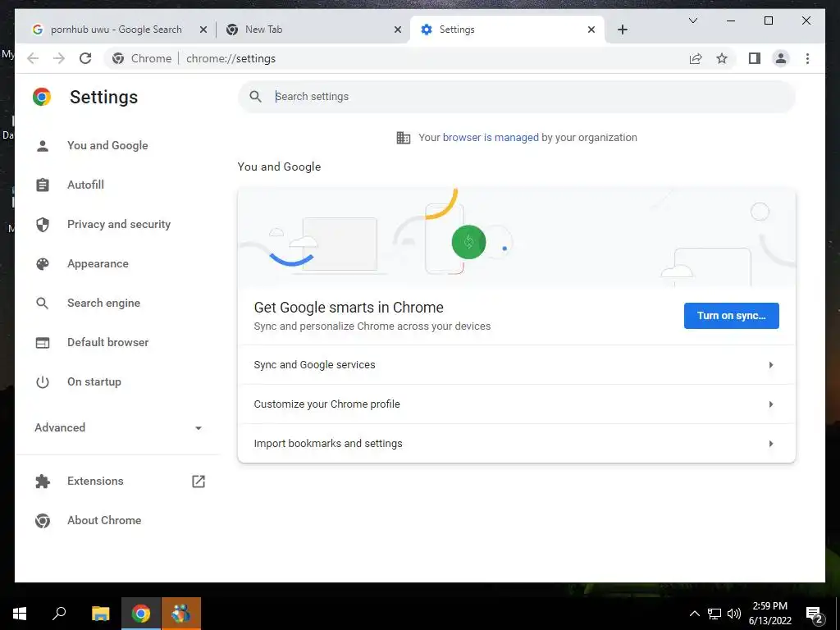Open Windows taskbar search
This screenshot has width=840, height=630.
tap(59, 614)
